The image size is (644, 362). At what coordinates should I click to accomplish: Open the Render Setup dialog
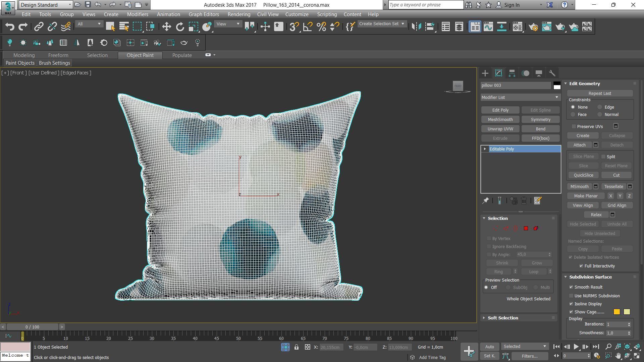coord(533,27)
